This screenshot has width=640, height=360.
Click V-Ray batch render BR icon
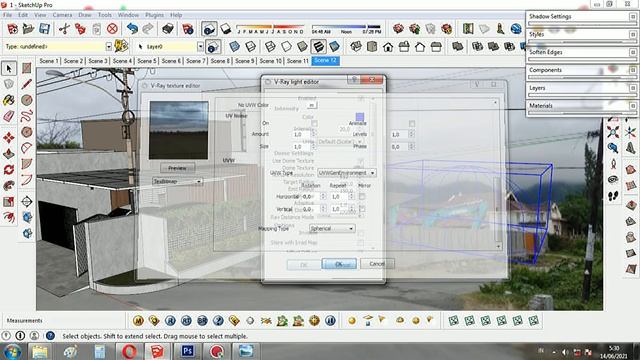pos(202,321)
